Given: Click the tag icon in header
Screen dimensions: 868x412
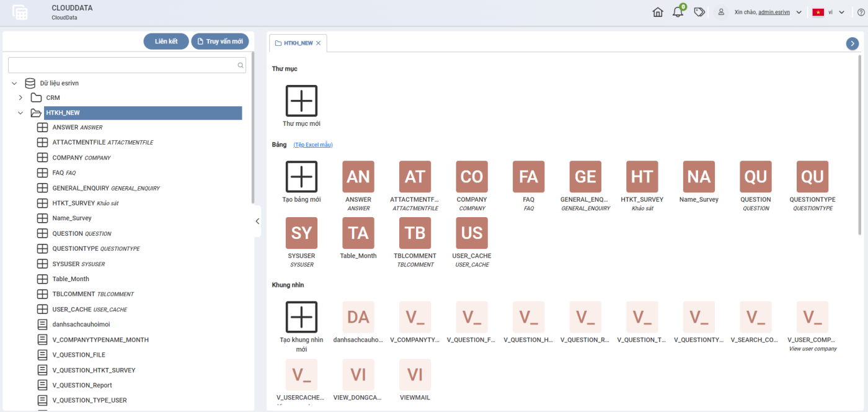Looking at the screenshot, I should pos(699,12).
